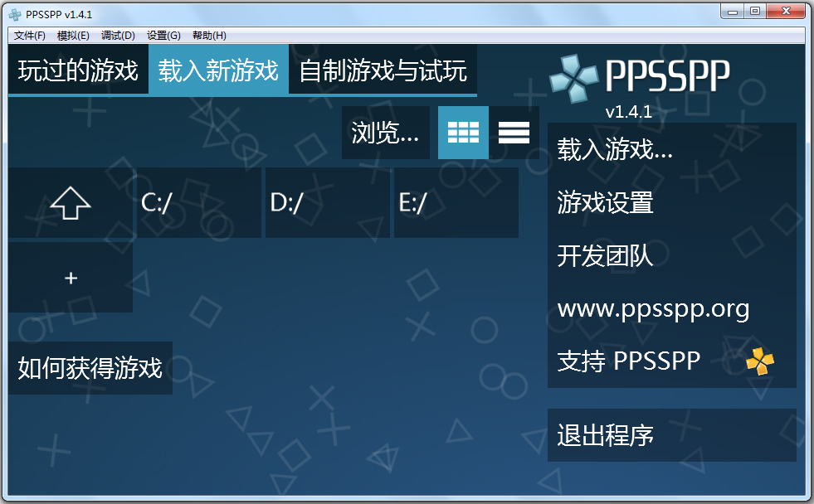Open the E:/ drive folder
Viewport: 814px width, 504px height.
pyautogui.click(x=456, y=203)
